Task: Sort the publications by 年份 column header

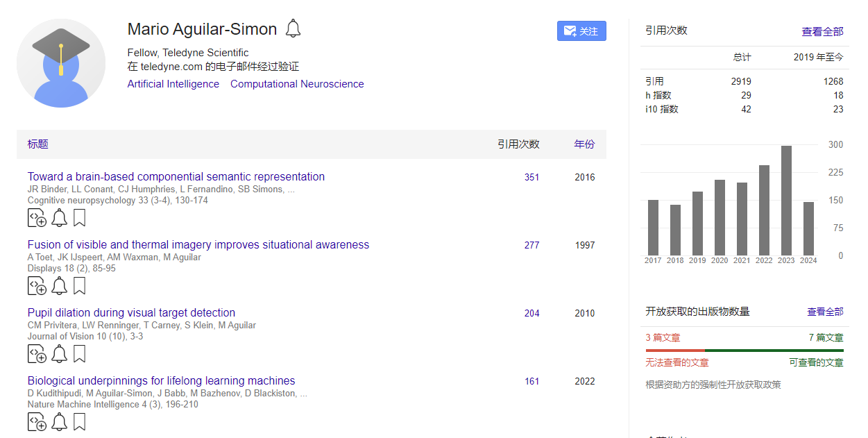Action: tap(584, 144)
